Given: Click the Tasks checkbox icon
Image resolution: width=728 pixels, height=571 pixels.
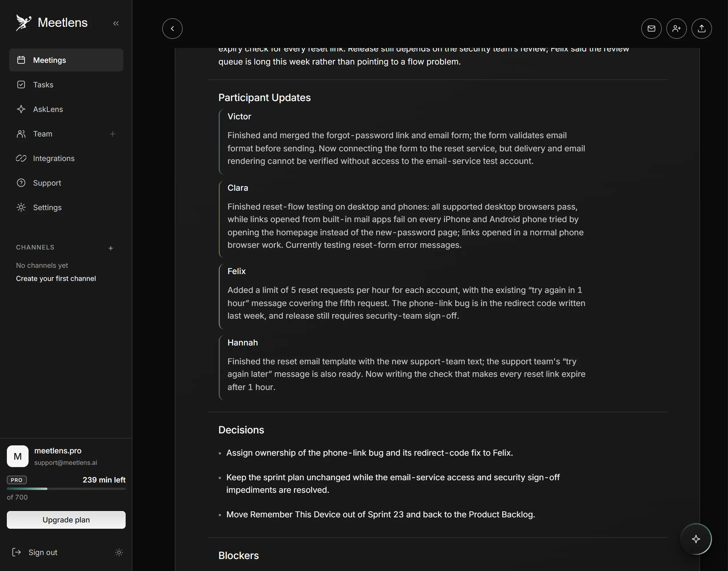Looking at the screenshot, I should tap(21, 85).
